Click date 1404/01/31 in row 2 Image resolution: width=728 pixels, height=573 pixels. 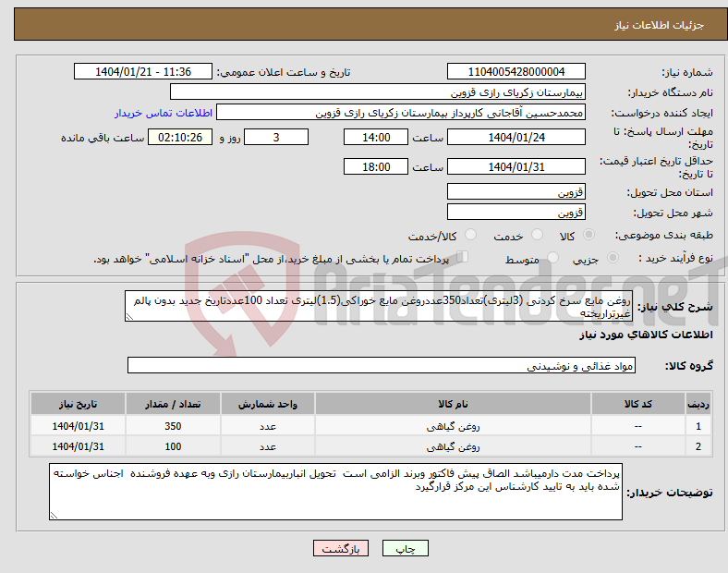[78, 446]
